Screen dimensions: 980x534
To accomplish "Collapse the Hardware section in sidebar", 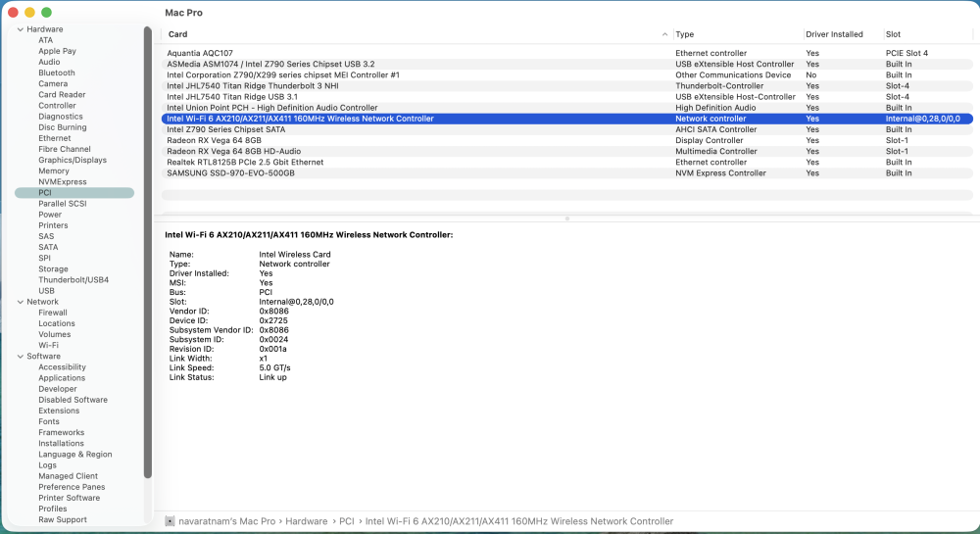I will [21, 29].
